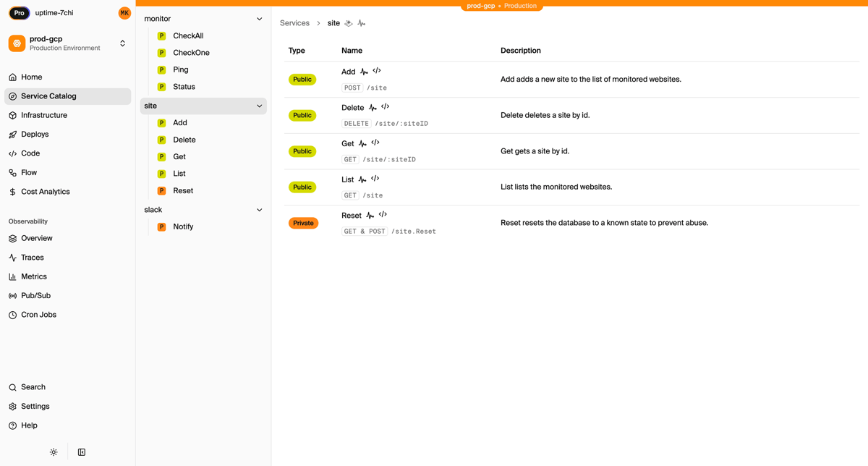This screenshot has height=466, width=868.
Task: Toggle the environment switcher for prod-gcp
Action: [x=122, y=43]
